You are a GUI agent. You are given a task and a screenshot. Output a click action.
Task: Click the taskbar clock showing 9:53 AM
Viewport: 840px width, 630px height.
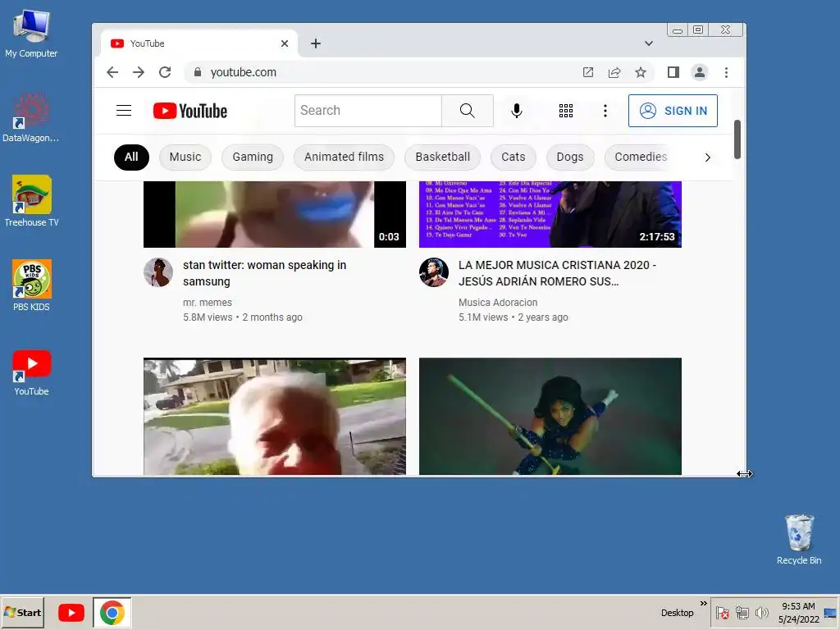[798, 612]
